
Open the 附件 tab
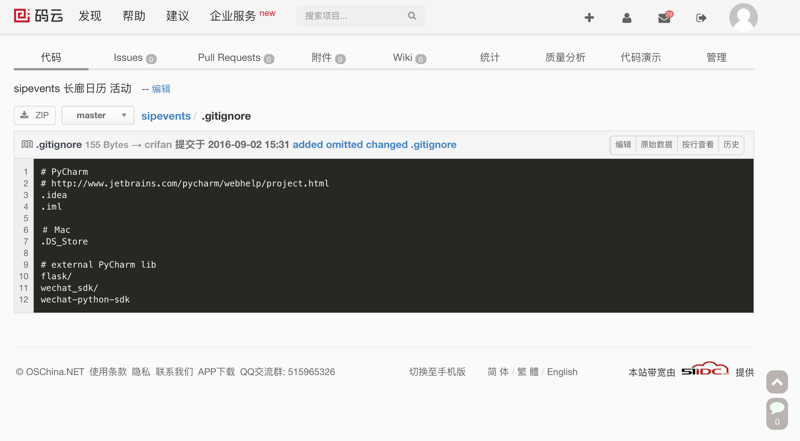point(328,58)
